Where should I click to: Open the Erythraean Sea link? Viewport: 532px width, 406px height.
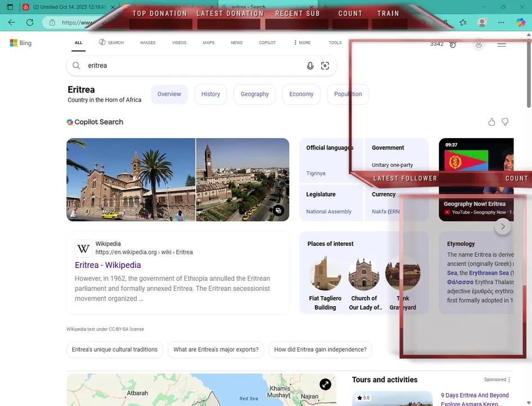pyautogui.click(x=489, y=273)
